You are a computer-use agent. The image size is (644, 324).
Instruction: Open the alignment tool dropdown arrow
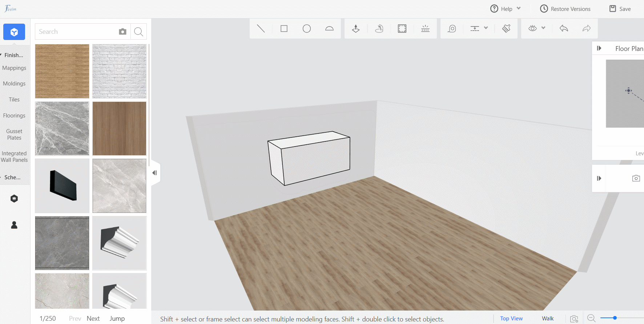(486, 28)
